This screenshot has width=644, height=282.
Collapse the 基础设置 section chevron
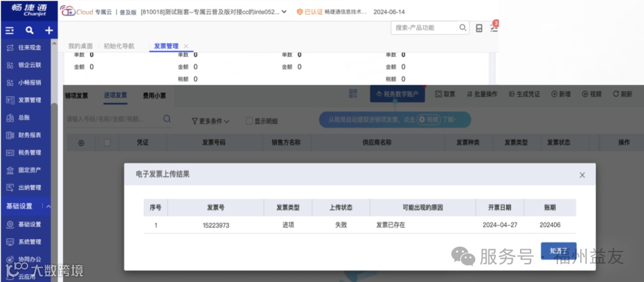(x=48, y=206)
